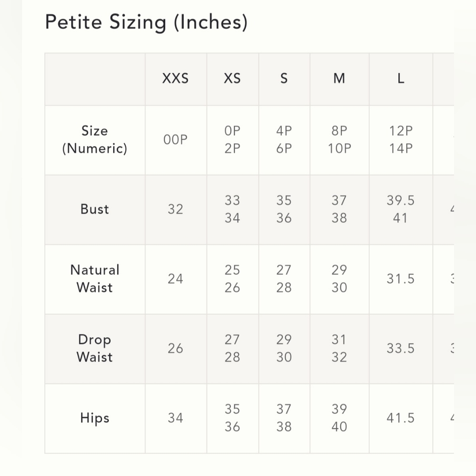Click the L size column header

pyautogui.click(x=401, y=79)
